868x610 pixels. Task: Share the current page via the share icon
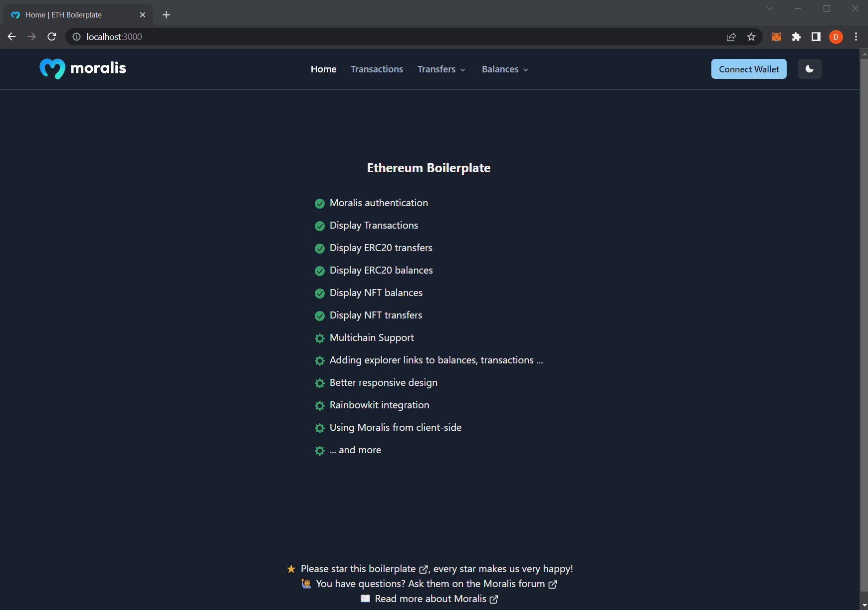pos(731,36)
